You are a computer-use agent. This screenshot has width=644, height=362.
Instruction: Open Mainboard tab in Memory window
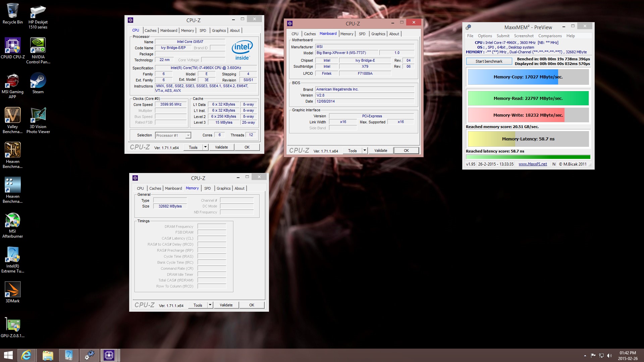point(173,188)
